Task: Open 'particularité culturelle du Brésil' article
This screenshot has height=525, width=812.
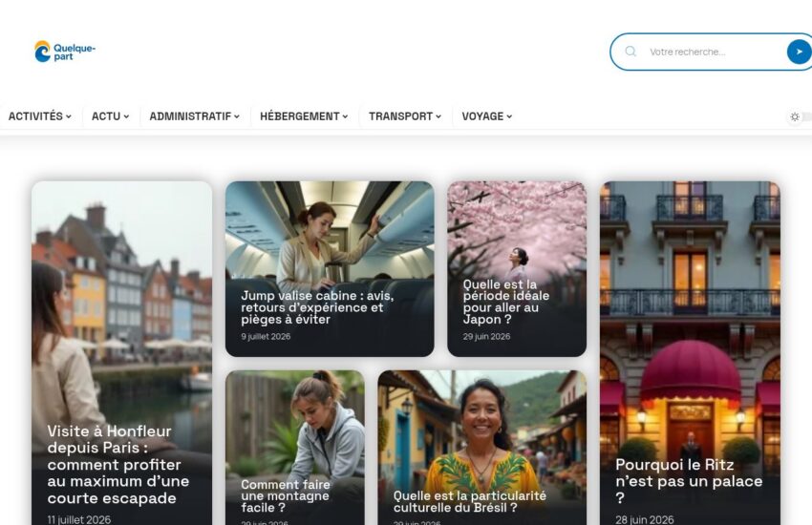Action: tap(470, 502)
